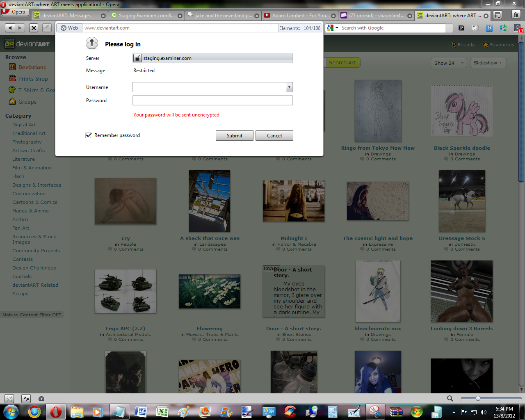Click the Server field showing staging.examiner.com

(x=212, y=58)
